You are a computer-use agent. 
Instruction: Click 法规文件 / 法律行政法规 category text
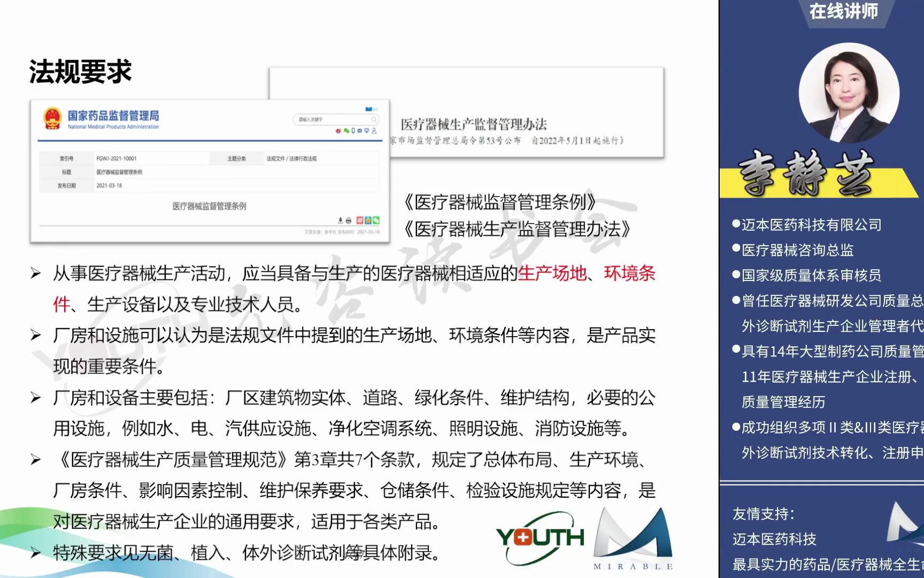tap(291, 159)
